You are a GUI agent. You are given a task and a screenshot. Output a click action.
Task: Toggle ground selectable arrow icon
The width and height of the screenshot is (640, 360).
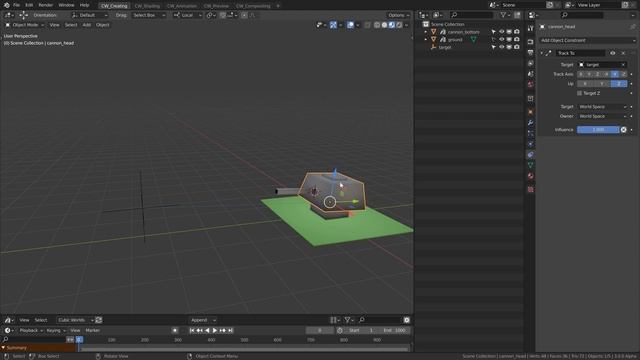coord(493,40)
